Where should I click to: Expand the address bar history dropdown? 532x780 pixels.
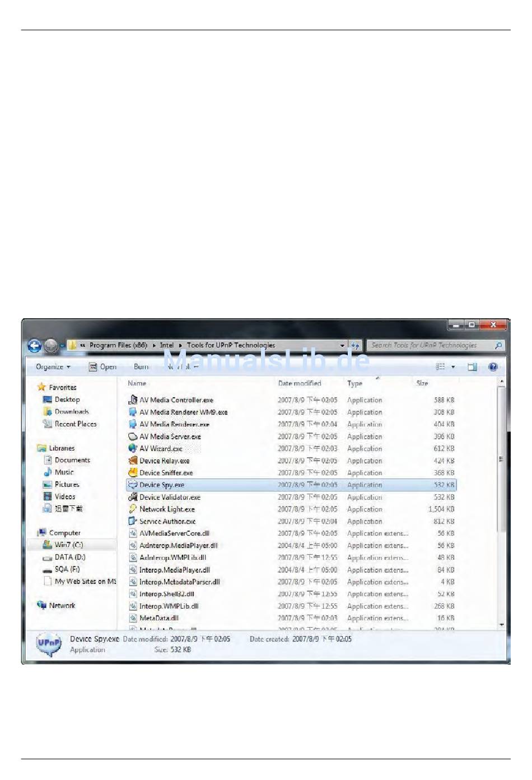(x=342, y=346)
